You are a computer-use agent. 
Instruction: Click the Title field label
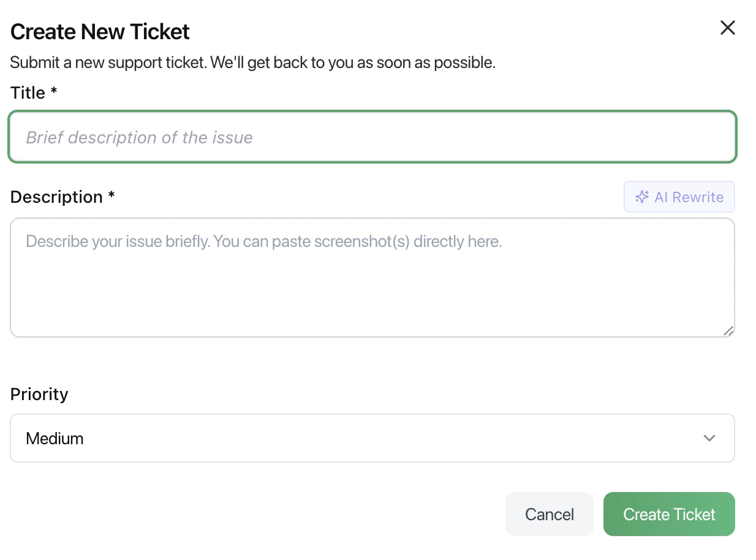point(28,93)
